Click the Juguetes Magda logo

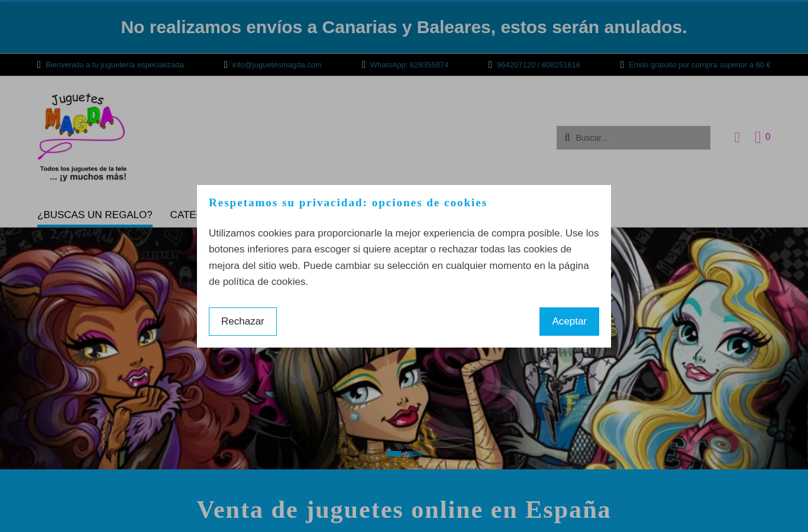82,137
